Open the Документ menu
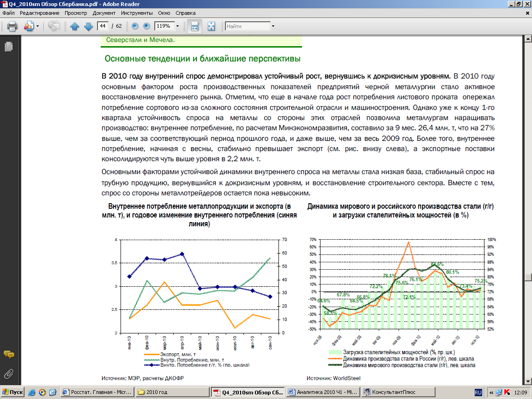 pyautogui.click(x=104, y=13)
